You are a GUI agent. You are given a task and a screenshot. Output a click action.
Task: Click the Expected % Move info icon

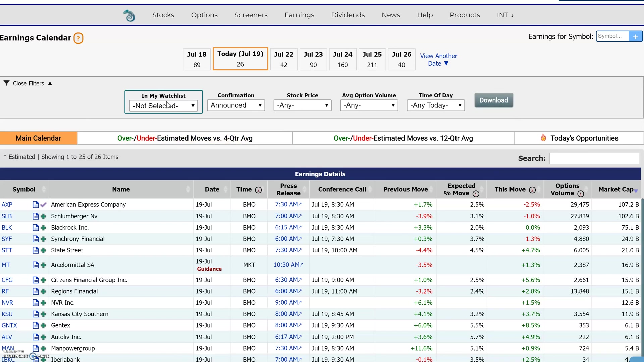coord(476,194)
